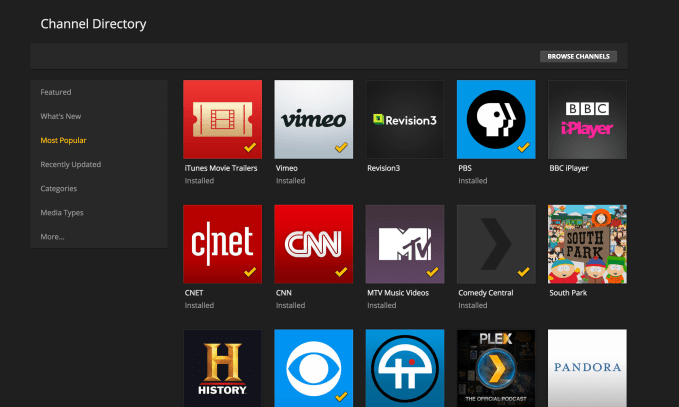Open the PBS channel icon
Image resolution: width=679 pixels, height=407 pixels.
tap(496, 120)
